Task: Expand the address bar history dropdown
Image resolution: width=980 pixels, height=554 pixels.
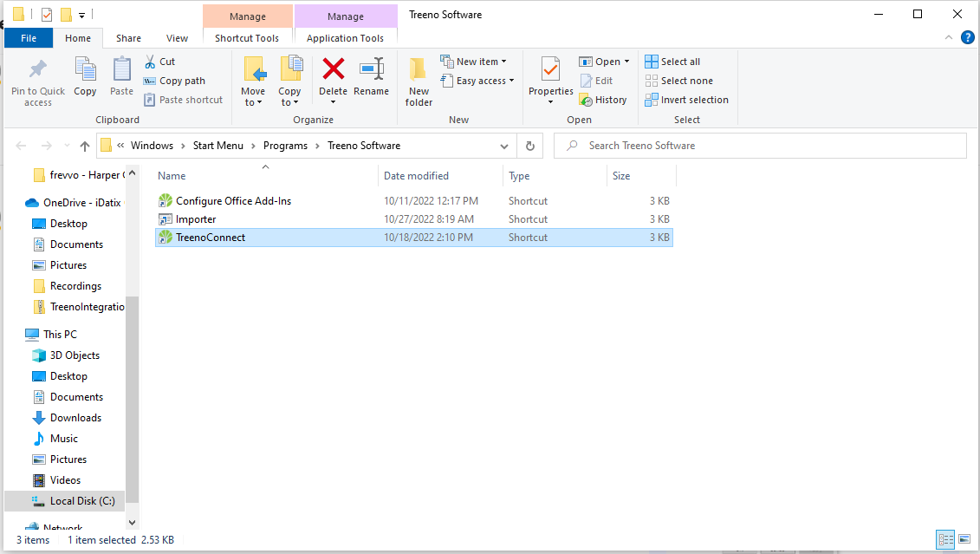Action: (503, 146)
